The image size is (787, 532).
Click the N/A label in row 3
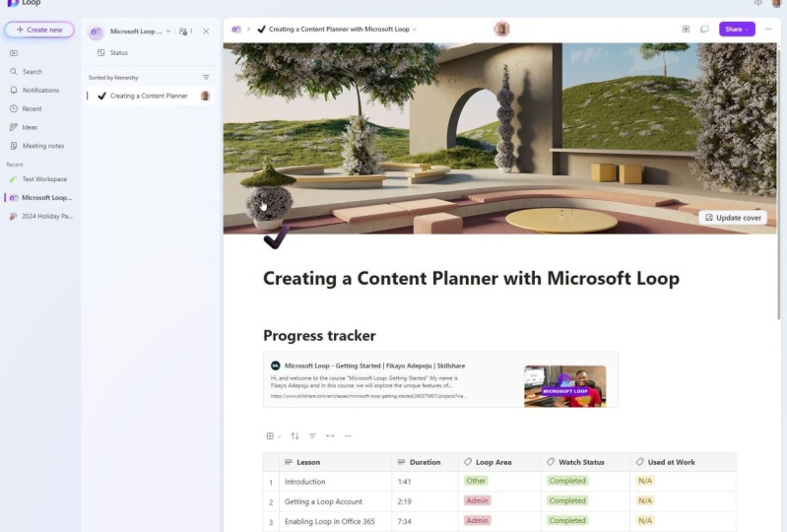point(645,521)
